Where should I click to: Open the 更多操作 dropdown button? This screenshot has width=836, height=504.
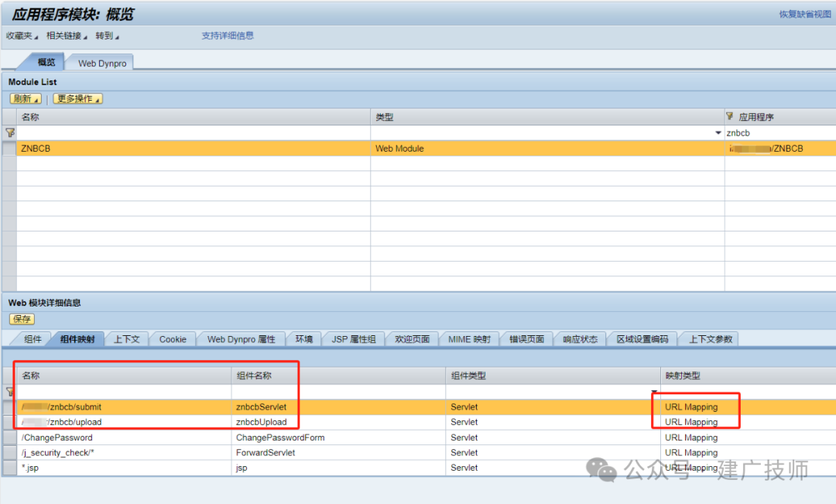pyautogui.click(x=77, y=98)
